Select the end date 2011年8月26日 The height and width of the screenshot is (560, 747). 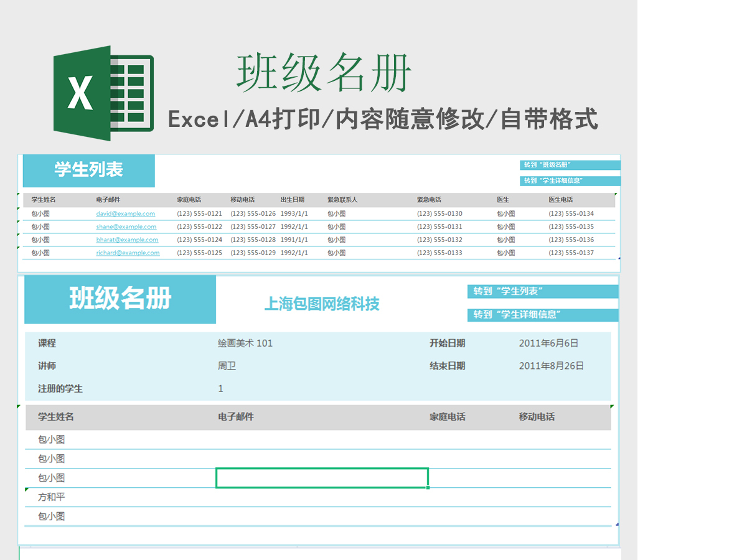pyautogui.click(x=552, y=366)
